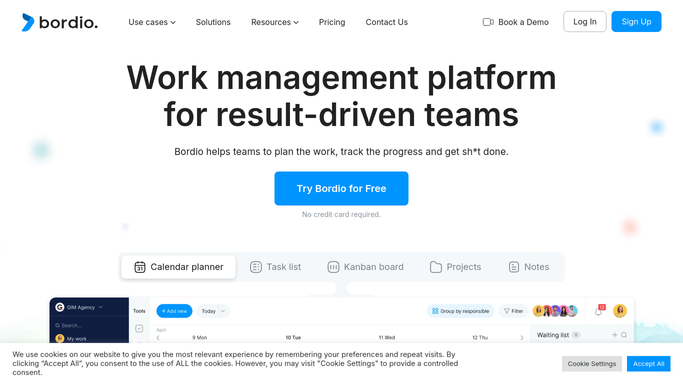Click the Kanban board tab icon

coord(333,267)
